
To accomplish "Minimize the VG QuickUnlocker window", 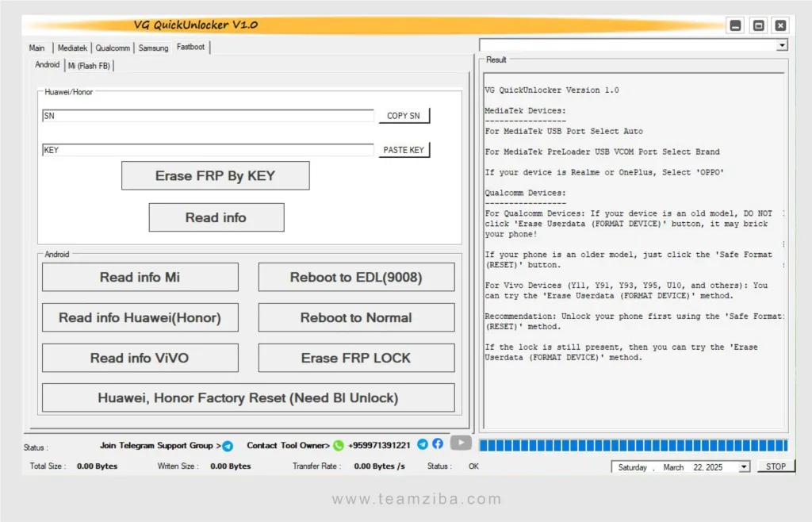I will point(735,25).
